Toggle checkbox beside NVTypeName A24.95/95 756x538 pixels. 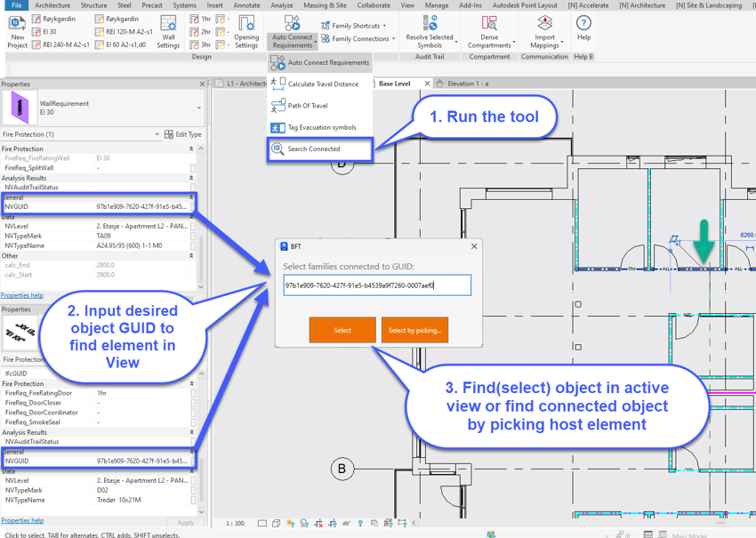tap(193, 245)
